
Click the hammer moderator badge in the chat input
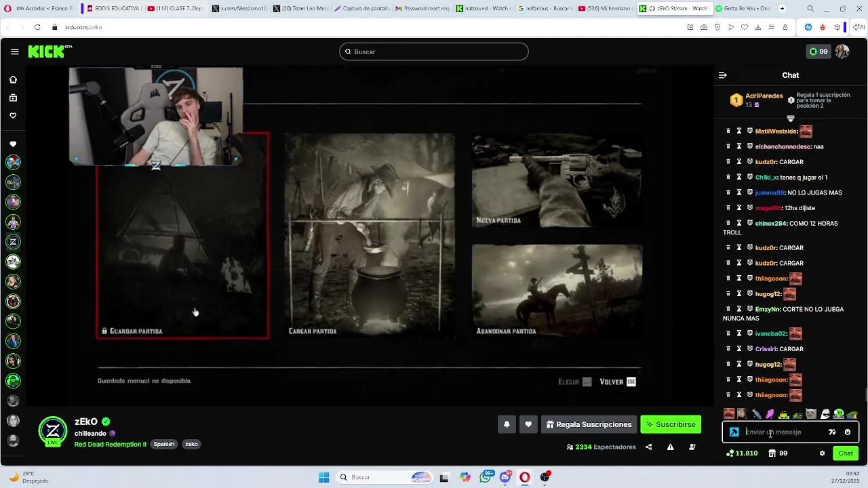pos(734,432)
